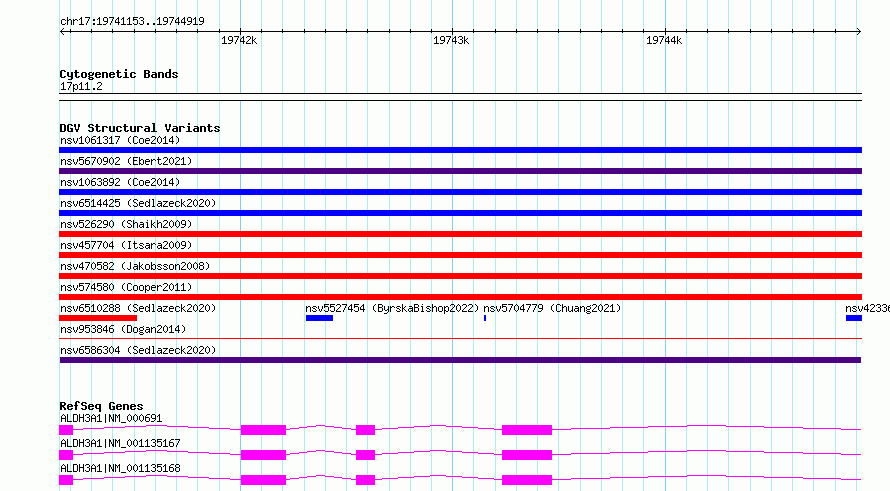Click the ruler's right arrowhead

coord(859,32)
